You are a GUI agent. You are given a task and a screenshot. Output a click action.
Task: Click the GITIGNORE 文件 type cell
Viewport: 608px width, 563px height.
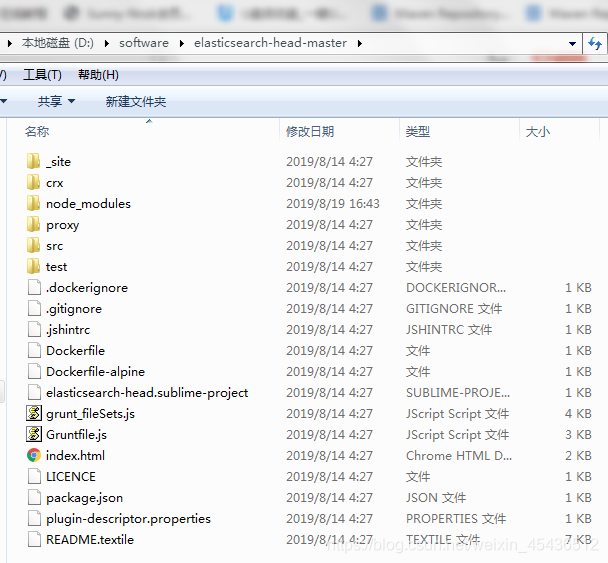coord(454,309)
